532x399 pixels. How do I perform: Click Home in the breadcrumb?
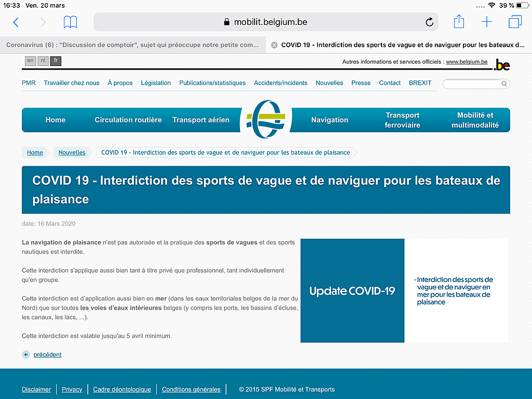point(35,152)
